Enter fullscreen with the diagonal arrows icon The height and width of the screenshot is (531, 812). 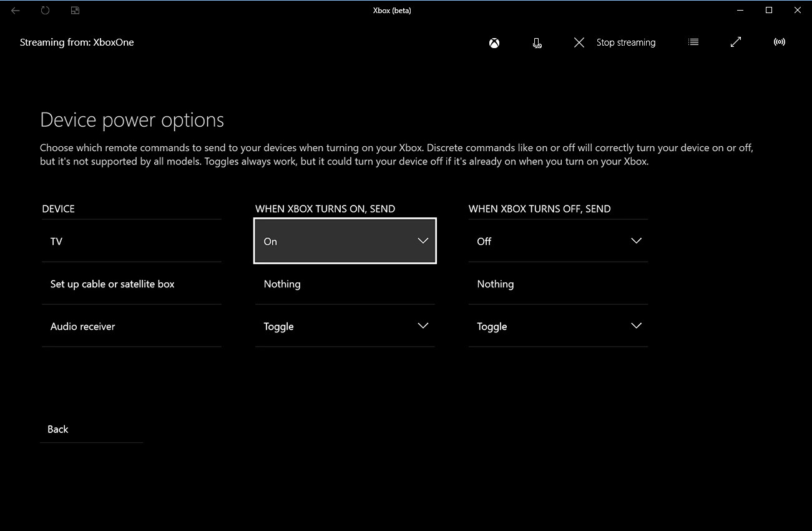tap(735, 42)
